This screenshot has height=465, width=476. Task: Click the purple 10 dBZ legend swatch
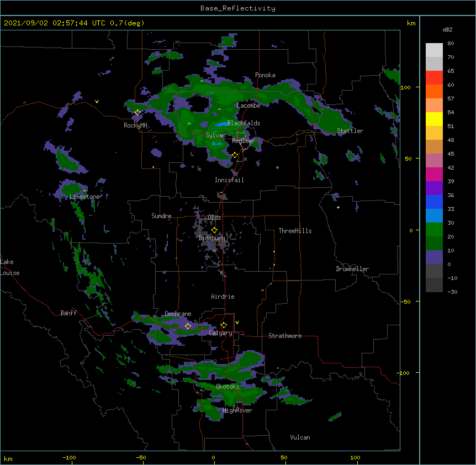coord(434,257)
